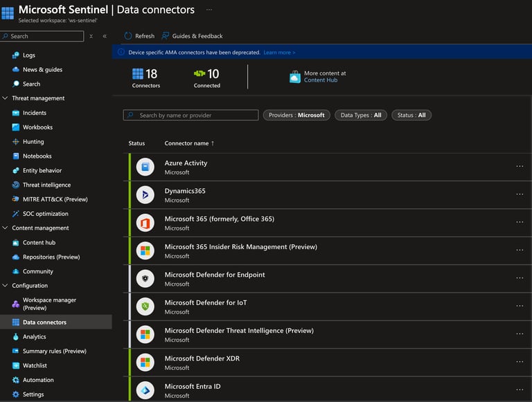The width and height of the screenshot is (532, 402).
Task: Click the Threat intelligence icon
Action: (16, 185)
